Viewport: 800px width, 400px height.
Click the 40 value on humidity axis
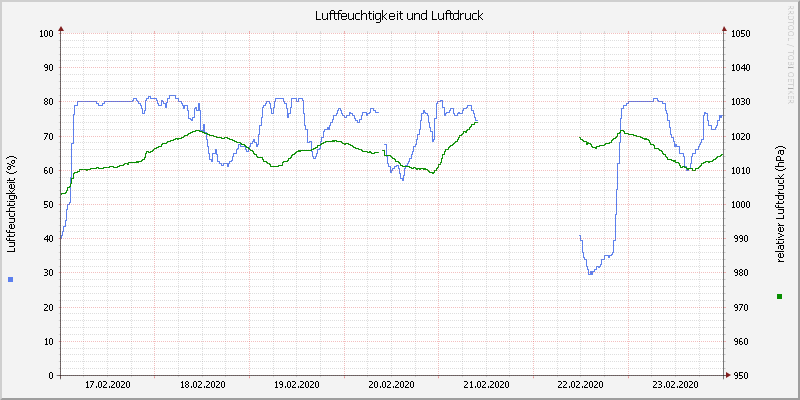click(48, 239)
